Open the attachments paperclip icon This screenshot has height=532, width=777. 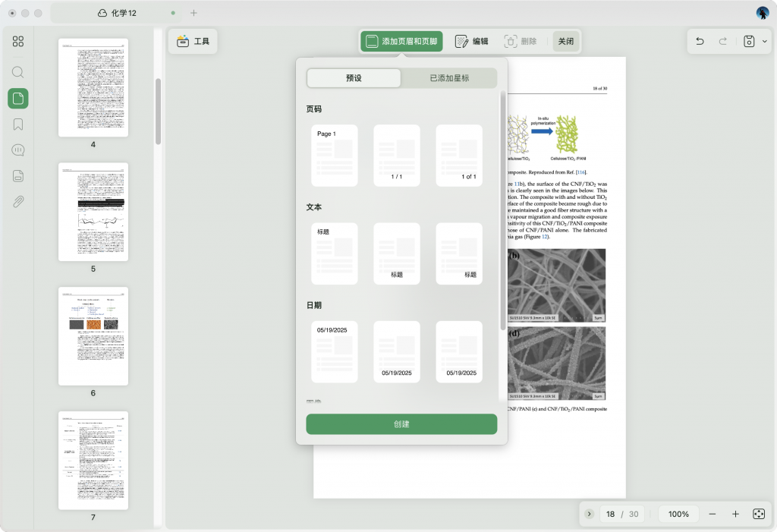point(18,202)
